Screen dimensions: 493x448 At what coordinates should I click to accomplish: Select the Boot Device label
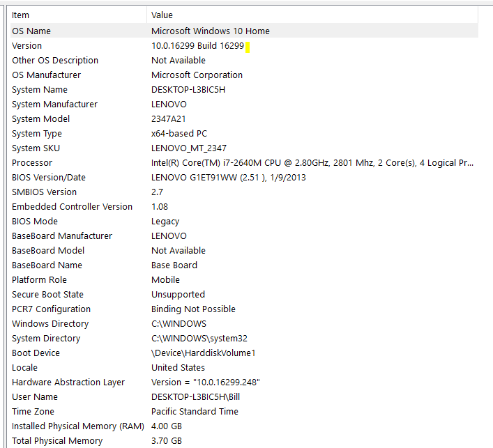pos(36,353)
